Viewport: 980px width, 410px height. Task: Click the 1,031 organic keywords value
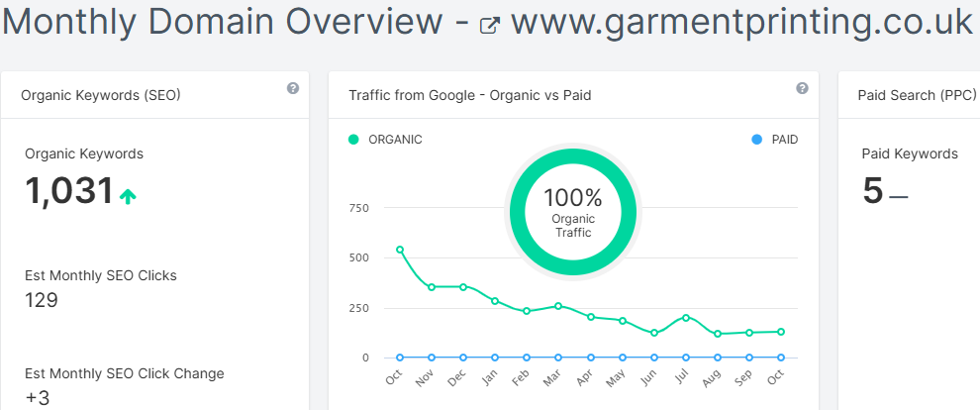pos(69,191)
